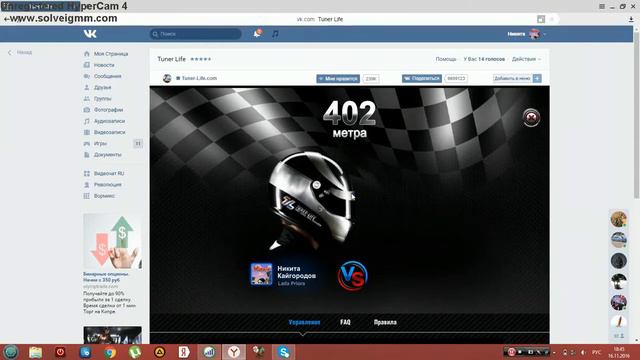Click the like counter next to Мне нравится

click(x=371, y=78)
